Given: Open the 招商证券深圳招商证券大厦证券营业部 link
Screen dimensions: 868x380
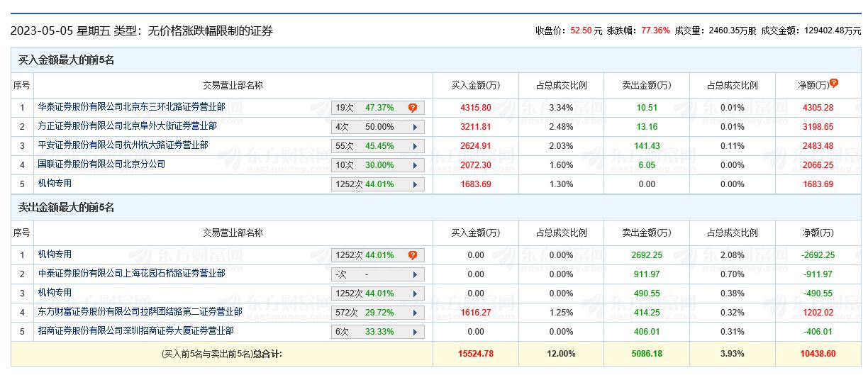Looking at the screenshot, I should (135, 331).
